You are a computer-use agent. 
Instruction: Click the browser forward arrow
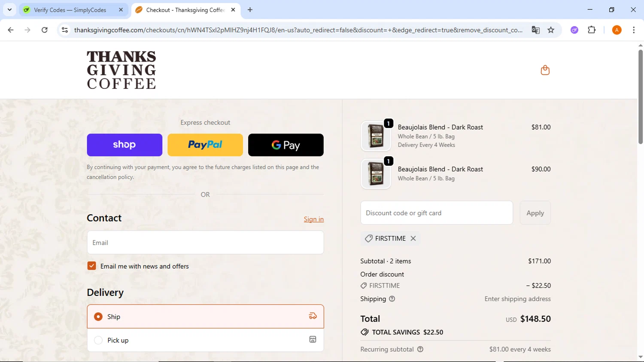click(27, 30)
